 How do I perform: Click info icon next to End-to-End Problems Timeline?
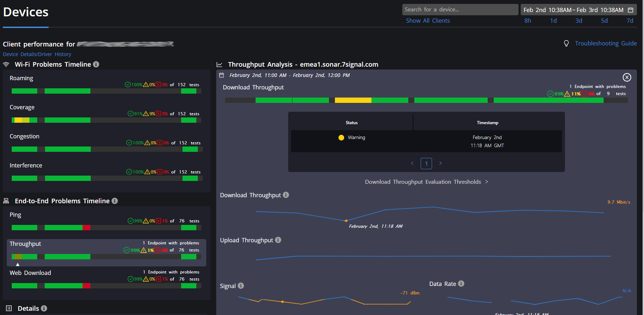pyautogui.click(x=114, y=201)
